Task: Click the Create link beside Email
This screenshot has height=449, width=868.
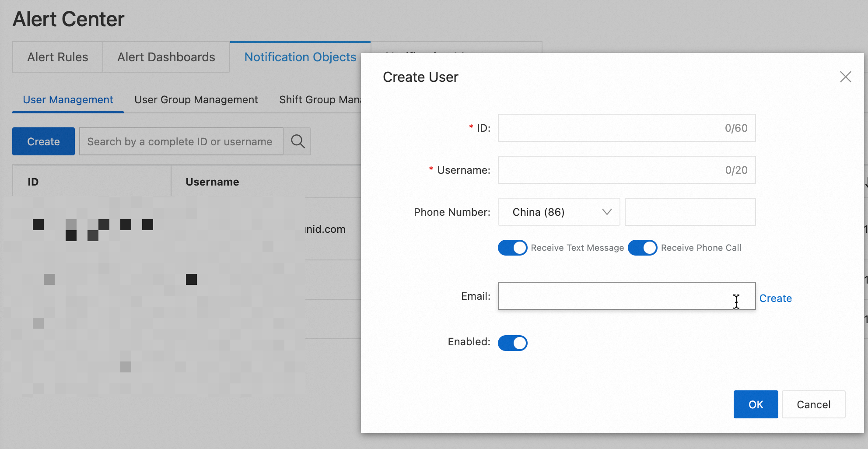Action: [775, 298]
